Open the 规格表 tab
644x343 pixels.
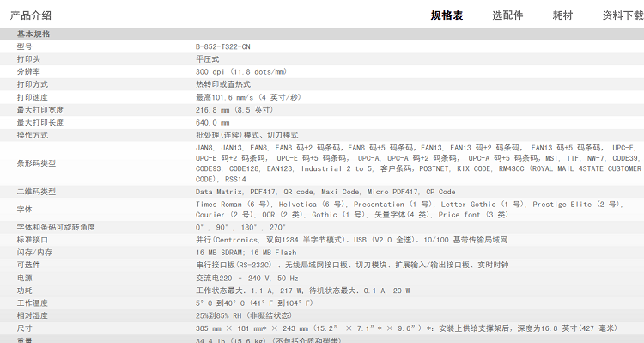(447, 15)
